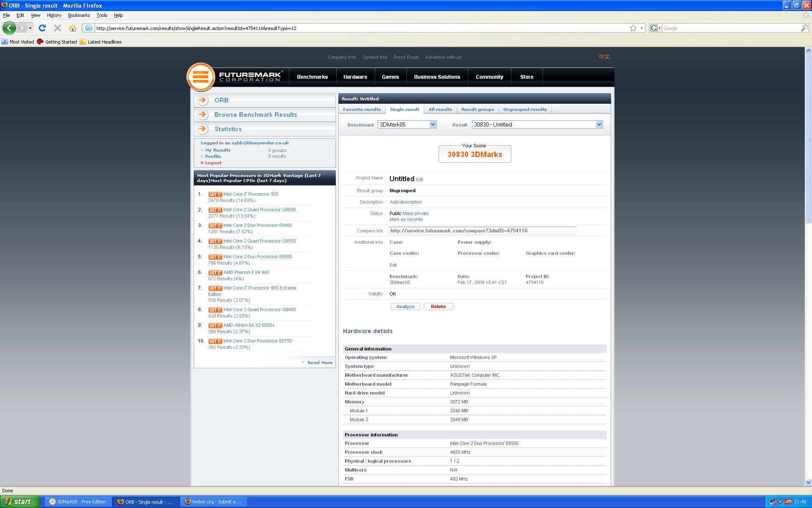Click the Firefox Back arrow button

coord(9,28)
